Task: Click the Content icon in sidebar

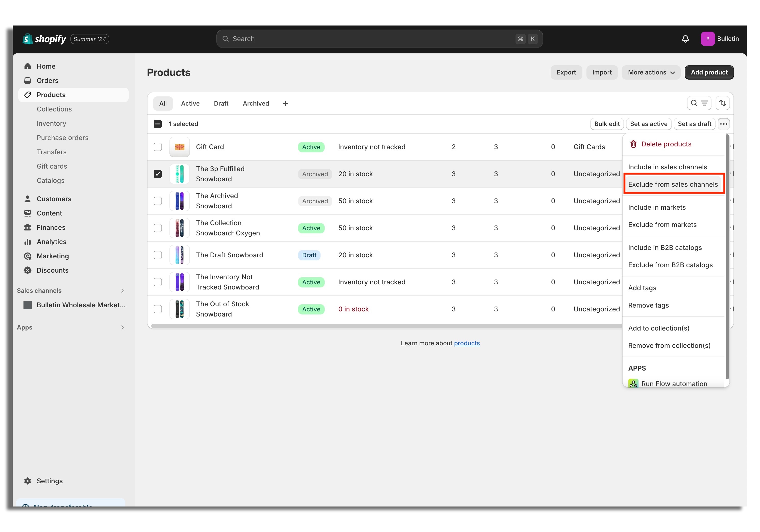Action: coord(28,213)
